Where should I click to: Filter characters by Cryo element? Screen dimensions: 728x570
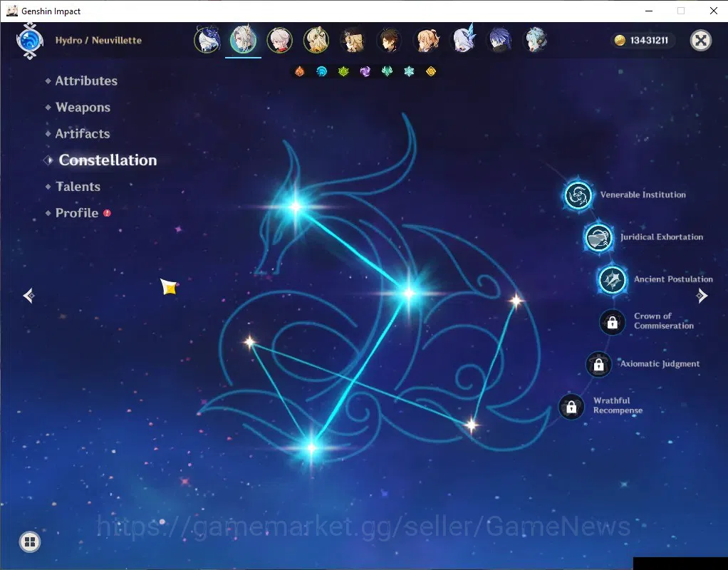(x=409, y=71)
